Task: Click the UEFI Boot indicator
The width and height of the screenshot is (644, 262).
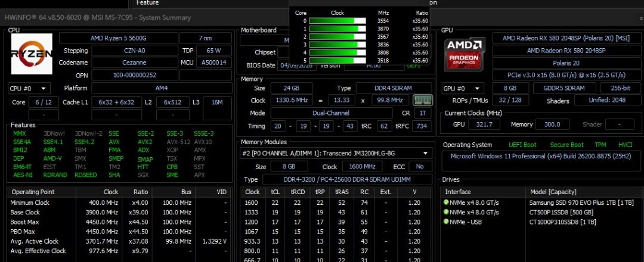Action: click(522, 145)
